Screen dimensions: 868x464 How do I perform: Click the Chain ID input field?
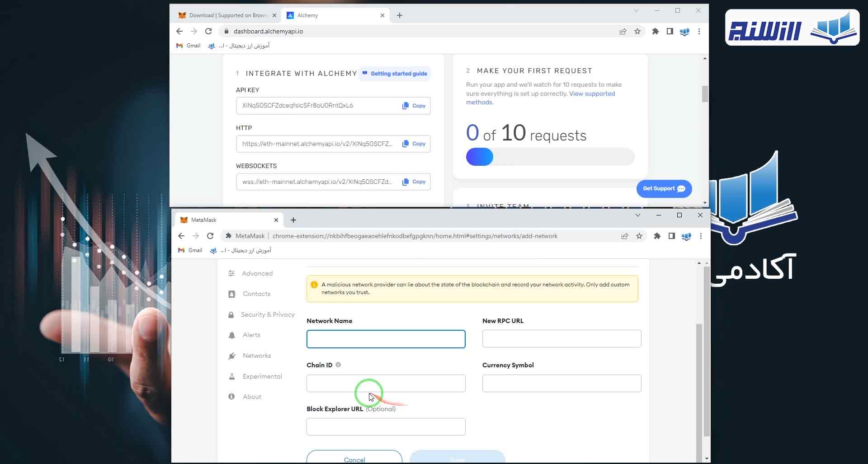click(x=386, y=383)
